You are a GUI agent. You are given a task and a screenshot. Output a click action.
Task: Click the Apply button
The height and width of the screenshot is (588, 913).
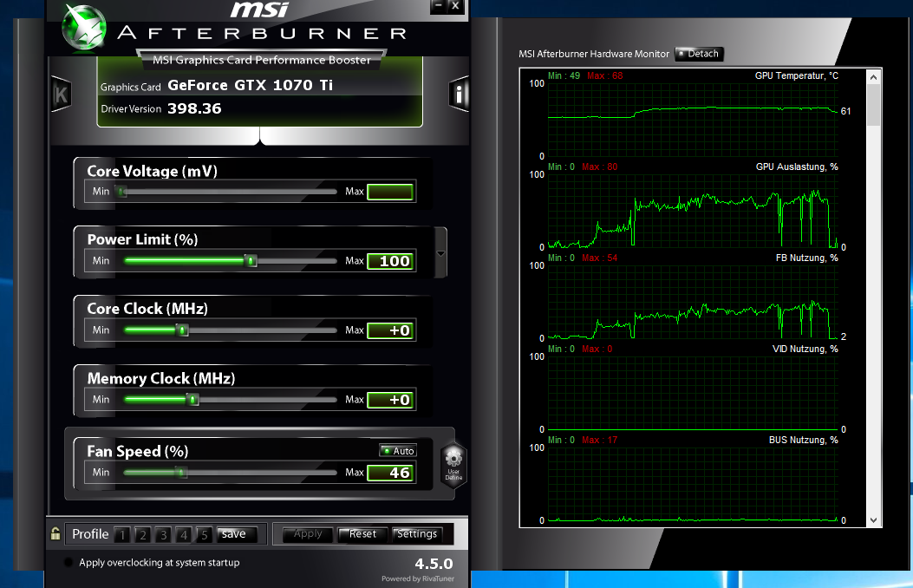tap(308, 534)
